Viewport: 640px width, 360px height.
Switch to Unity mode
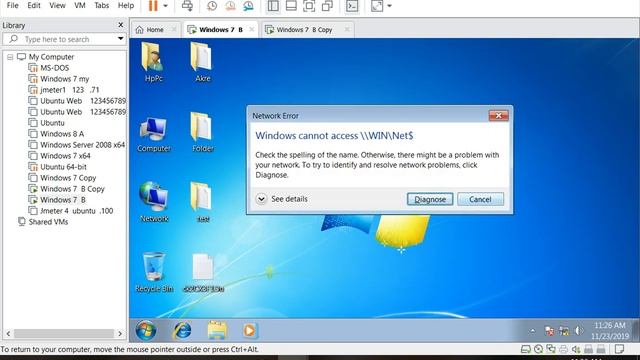point(327,6)
